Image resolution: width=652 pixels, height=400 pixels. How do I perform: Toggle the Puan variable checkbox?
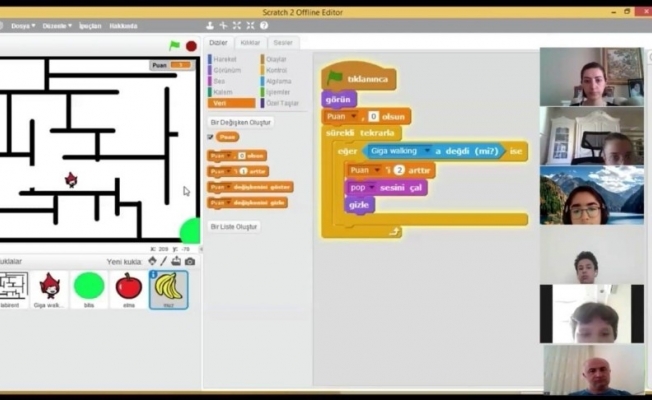click(210, 137)
